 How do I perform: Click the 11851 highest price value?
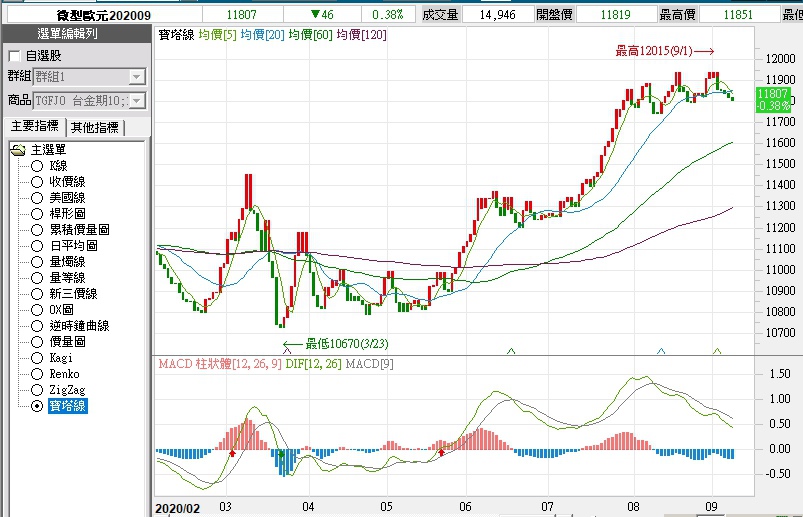(x=738, y=14)
